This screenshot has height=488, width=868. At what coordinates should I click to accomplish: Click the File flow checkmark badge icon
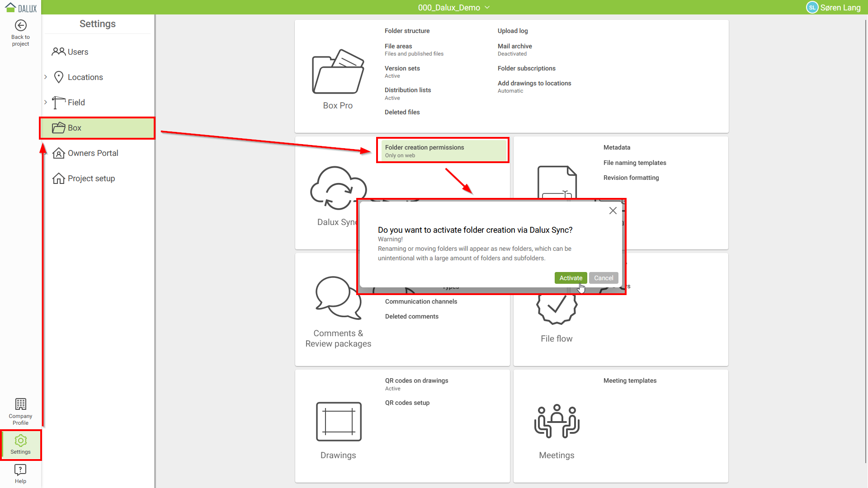[557, 310]
